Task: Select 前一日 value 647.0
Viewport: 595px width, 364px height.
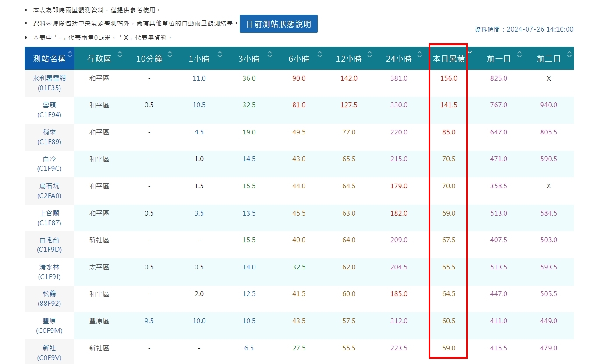Action: [x=499, y=132]
